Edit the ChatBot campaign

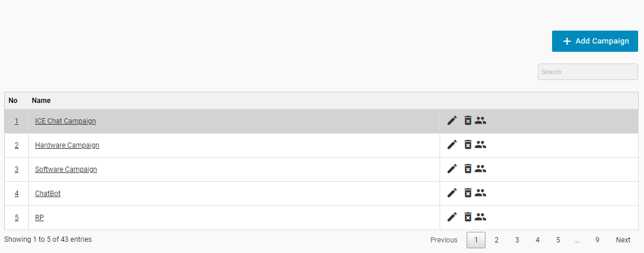(x=452, y=193)
